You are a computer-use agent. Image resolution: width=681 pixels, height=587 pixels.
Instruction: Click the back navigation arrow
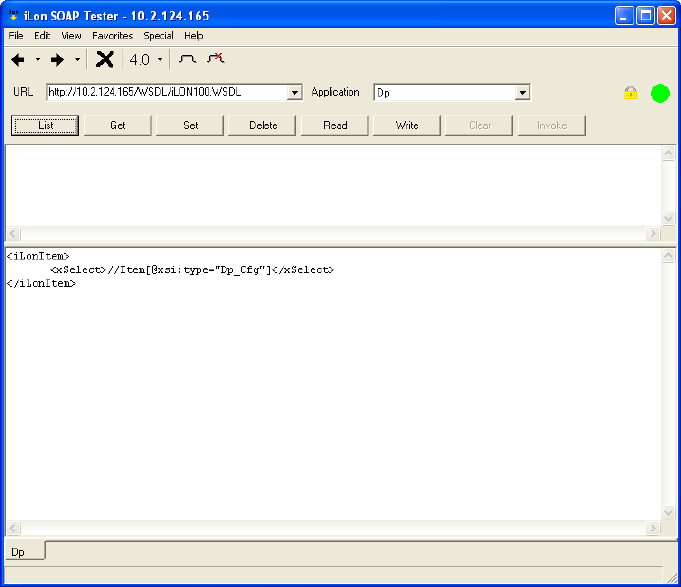[x=18, y=59]
